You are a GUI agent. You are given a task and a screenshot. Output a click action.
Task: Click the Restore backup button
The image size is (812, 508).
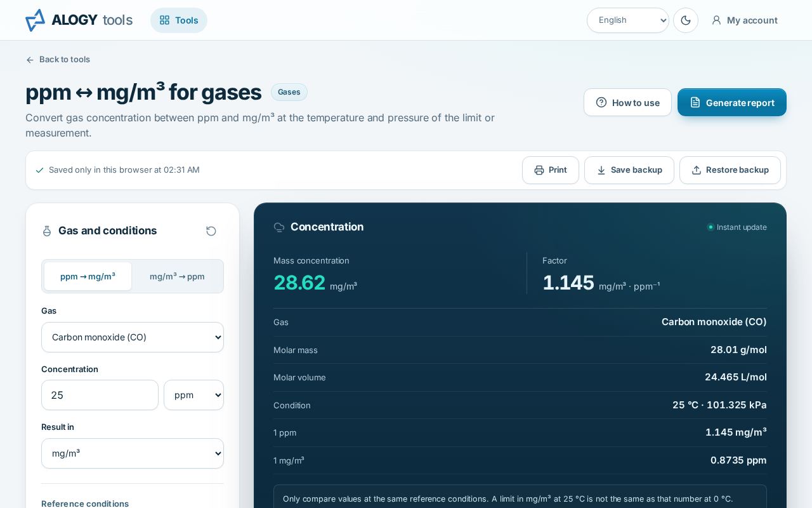[x=730, y=170]
